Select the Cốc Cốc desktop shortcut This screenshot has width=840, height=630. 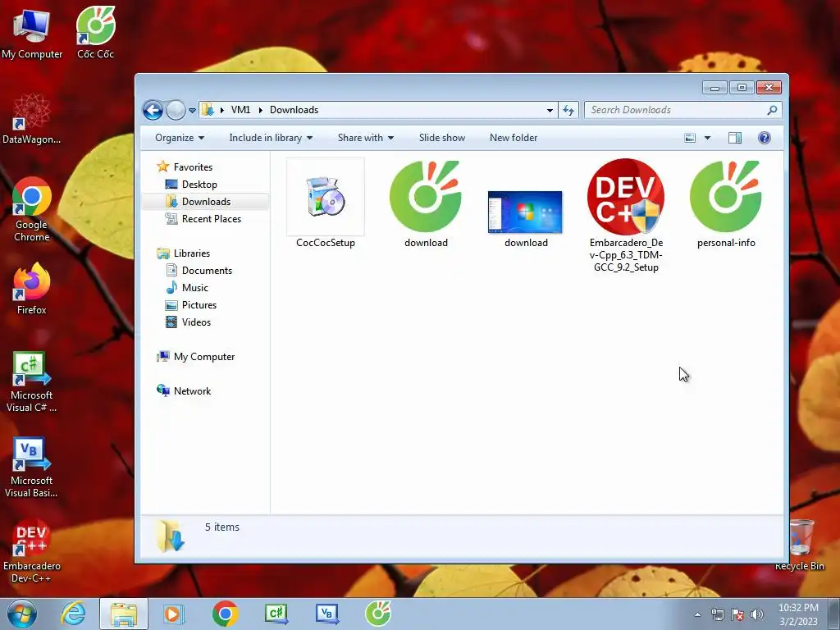pos(95,32)
